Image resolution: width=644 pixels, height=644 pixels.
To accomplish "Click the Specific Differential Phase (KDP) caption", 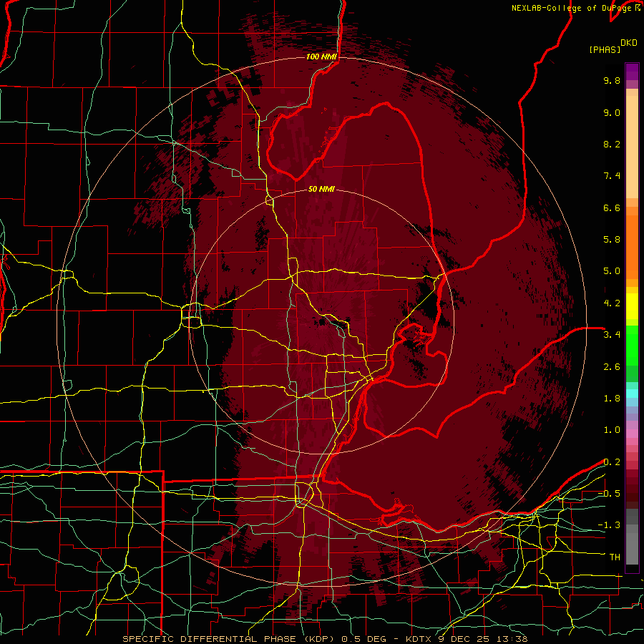I will (228, 639).
